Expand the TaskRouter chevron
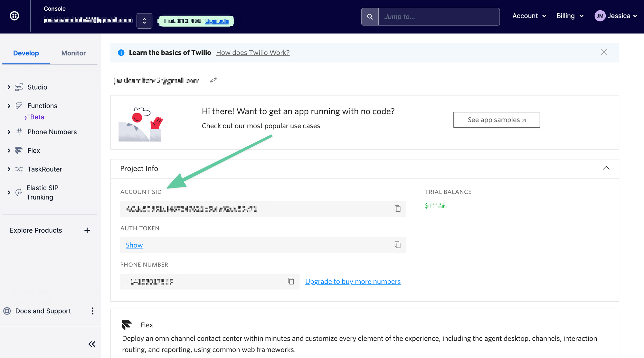Viewport: 644px width, 358px height. point(9,169)
